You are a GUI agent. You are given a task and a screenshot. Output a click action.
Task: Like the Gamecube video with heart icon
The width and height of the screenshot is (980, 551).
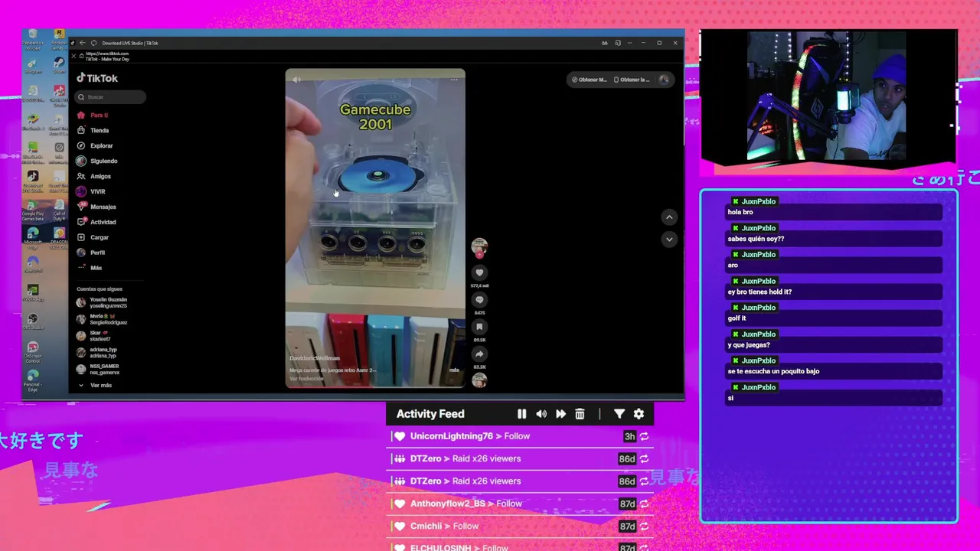479,272
